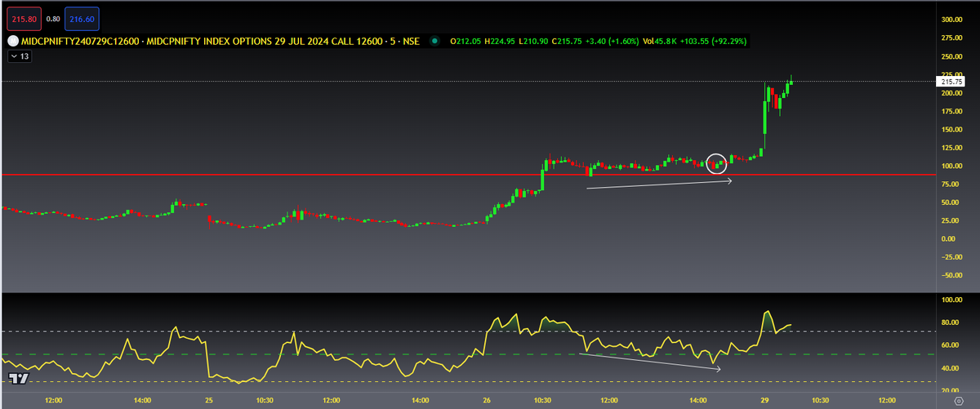Click the -25.00 price axis label
Screen dimensions: 980x409
[952, 257]
